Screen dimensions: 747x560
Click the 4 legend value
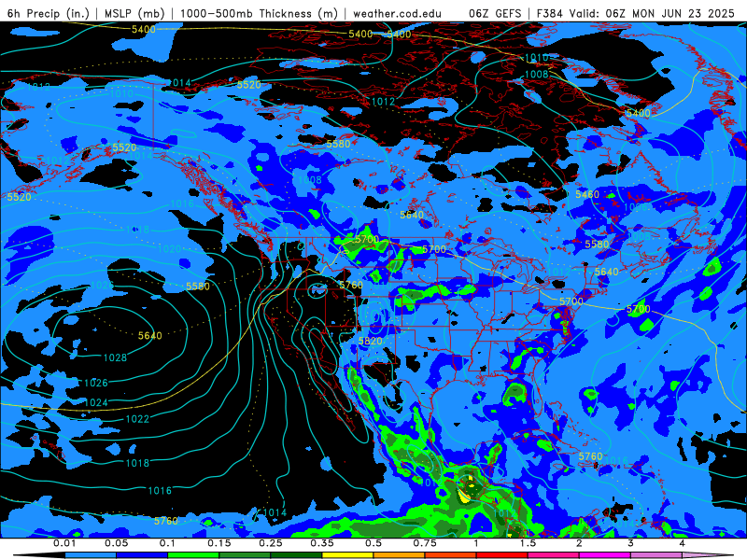pyautogui.click(x=683, y=543)
